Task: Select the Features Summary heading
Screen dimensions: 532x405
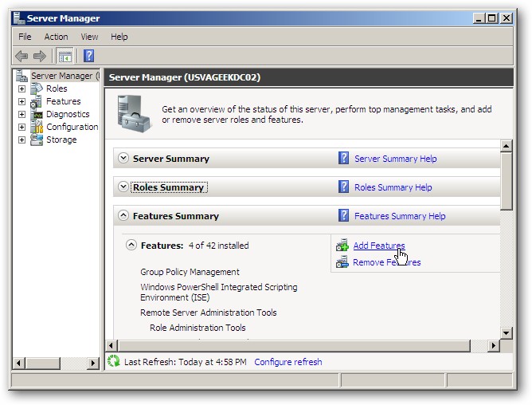Action: pyautogui.click(x=176, y=216)
